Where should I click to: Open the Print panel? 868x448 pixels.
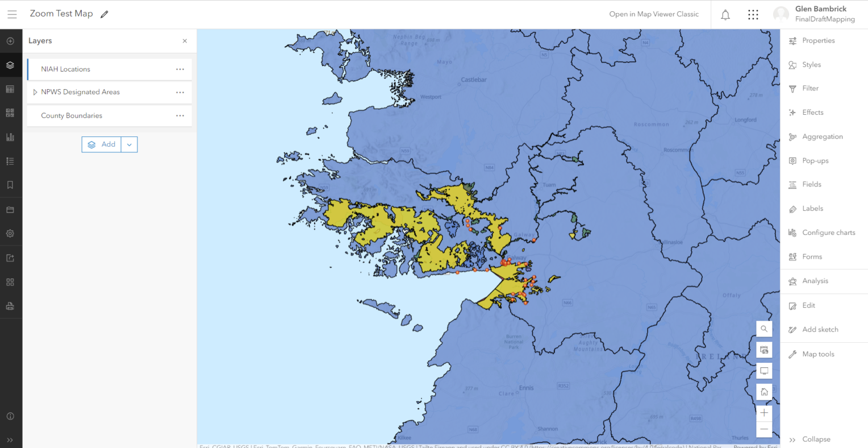(10, 306)
